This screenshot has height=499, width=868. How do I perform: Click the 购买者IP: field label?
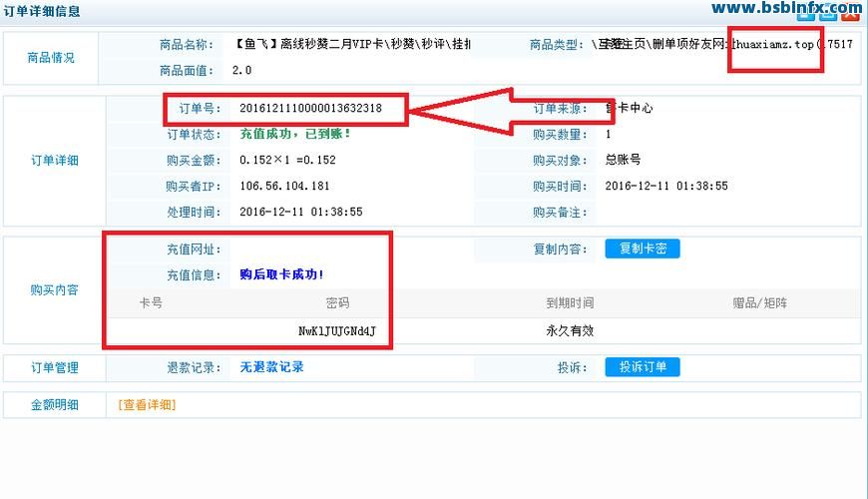pyautogui.click(x=194, y=186)
